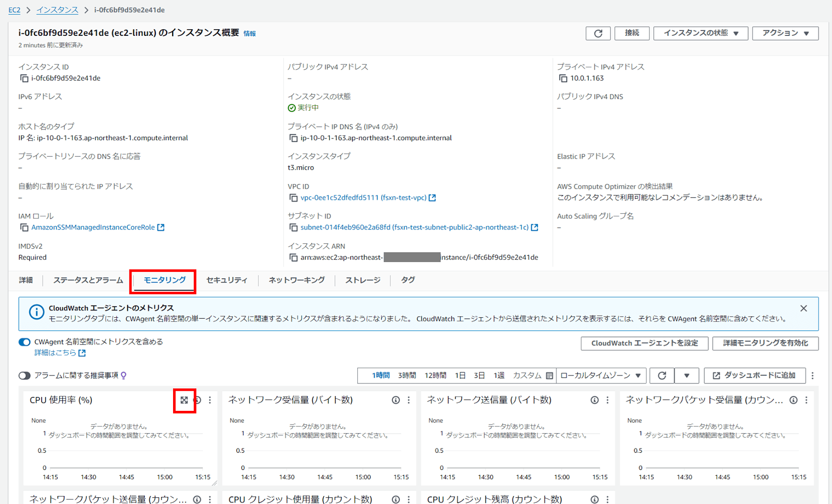This screenshot has width=832, height=504.
Task: Open the fsxn-test-subnet-public2 subnet link
Action: [419, 227]
